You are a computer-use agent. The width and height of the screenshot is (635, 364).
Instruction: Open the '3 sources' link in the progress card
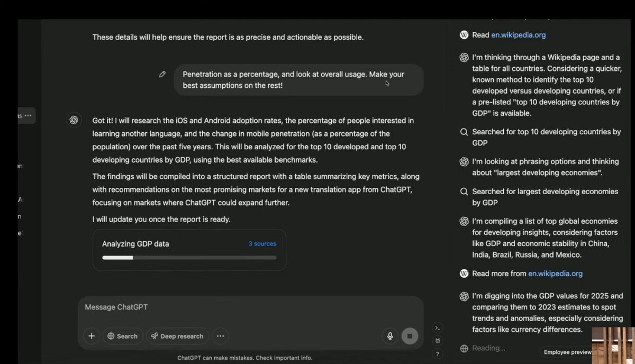(262, 244)
